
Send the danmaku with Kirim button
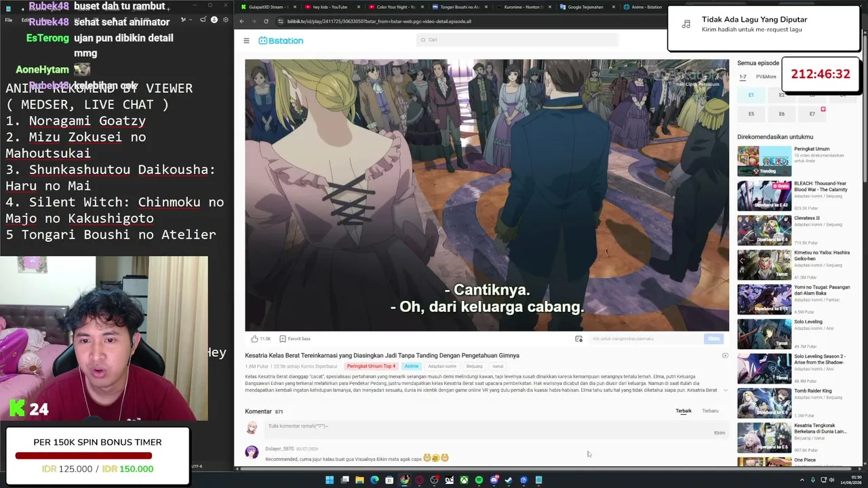(x=713, y=339)
